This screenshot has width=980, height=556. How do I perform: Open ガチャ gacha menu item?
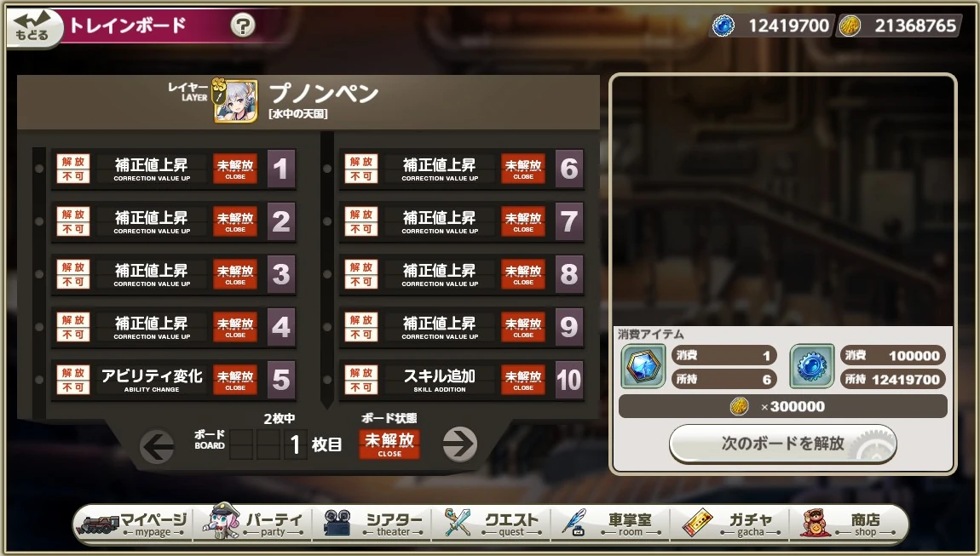click(730, 524)
